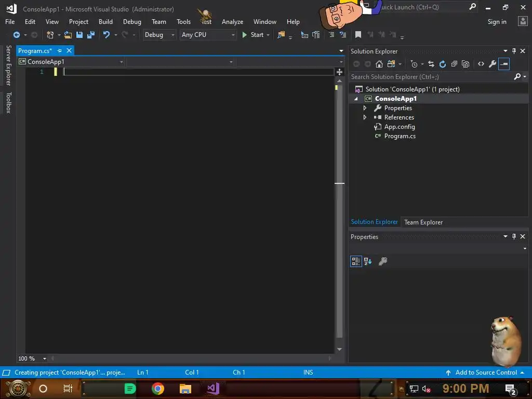Click the account picture icon beside Sign in
The width and height of the screenshot is (532, 399).
(523, 21)
